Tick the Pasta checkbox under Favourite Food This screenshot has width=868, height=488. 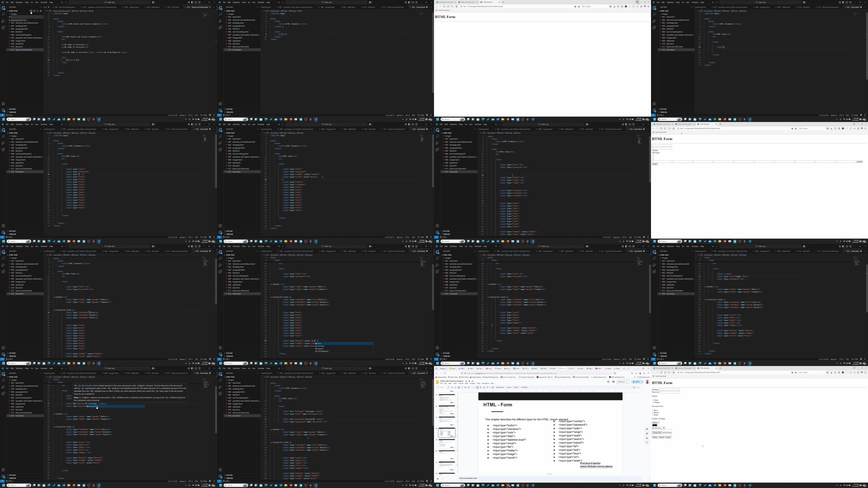tap(653, 415)
